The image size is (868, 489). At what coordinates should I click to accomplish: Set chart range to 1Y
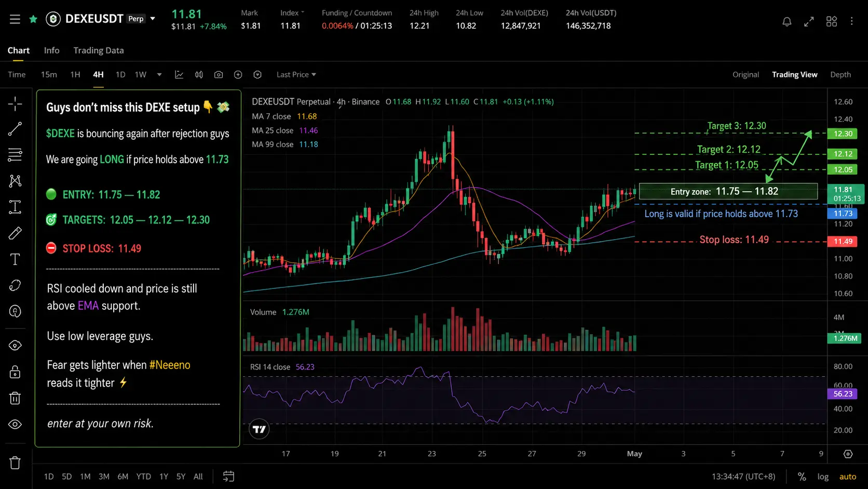click(164, 477)
